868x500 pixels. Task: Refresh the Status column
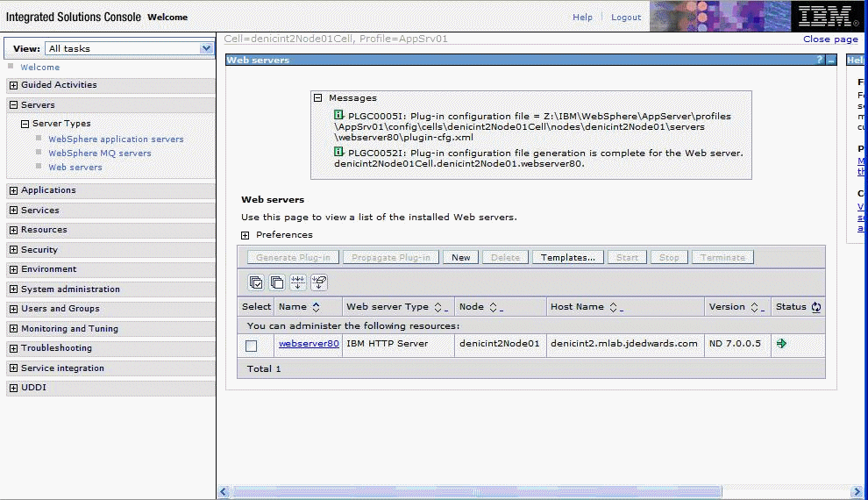[816, 307]
